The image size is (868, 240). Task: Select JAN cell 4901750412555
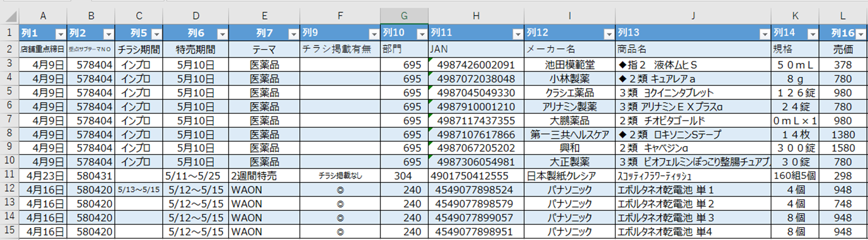point(476,176)
